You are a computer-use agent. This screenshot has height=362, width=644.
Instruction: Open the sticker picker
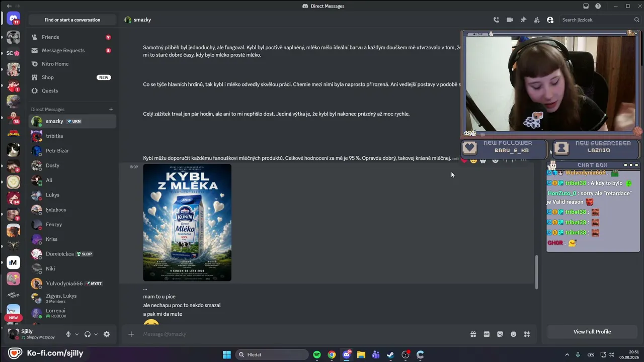tap(500, 334)
